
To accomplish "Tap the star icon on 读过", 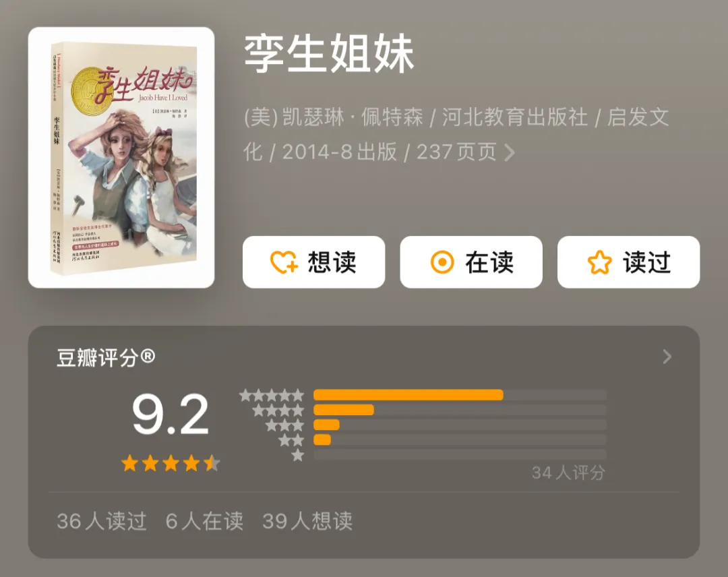I will 599,262.
